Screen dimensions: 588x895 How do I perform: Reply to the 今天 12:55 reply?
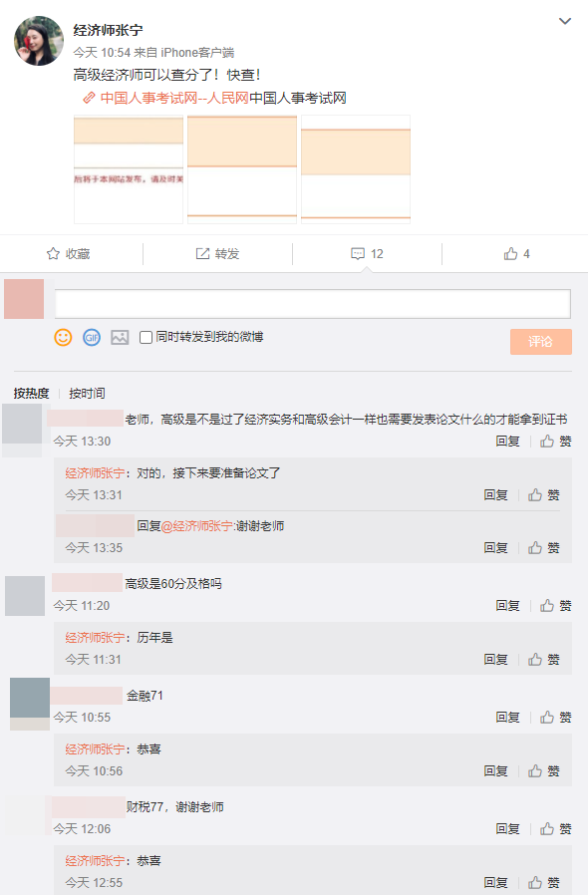[x=495, y=882]
